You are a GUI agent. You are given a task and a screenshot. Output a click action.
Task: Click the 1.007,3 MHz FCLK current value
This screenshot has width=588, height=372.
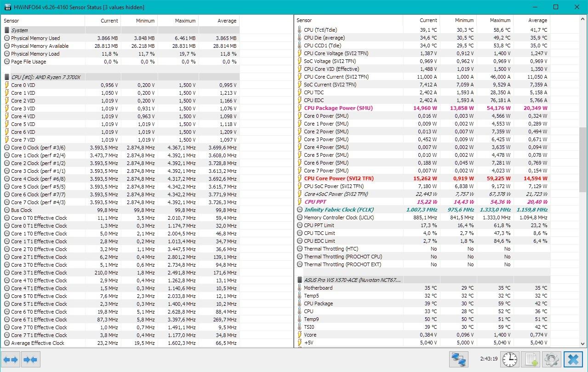pyautogui.click(x=422, y=210)
